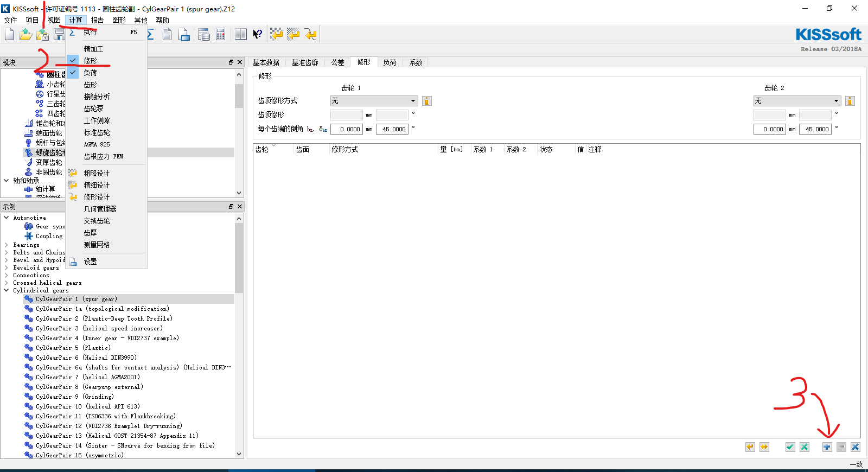Expand the Belts and Chains node
The height and width of the screenshot is (472, 868).
pos(7,253)
